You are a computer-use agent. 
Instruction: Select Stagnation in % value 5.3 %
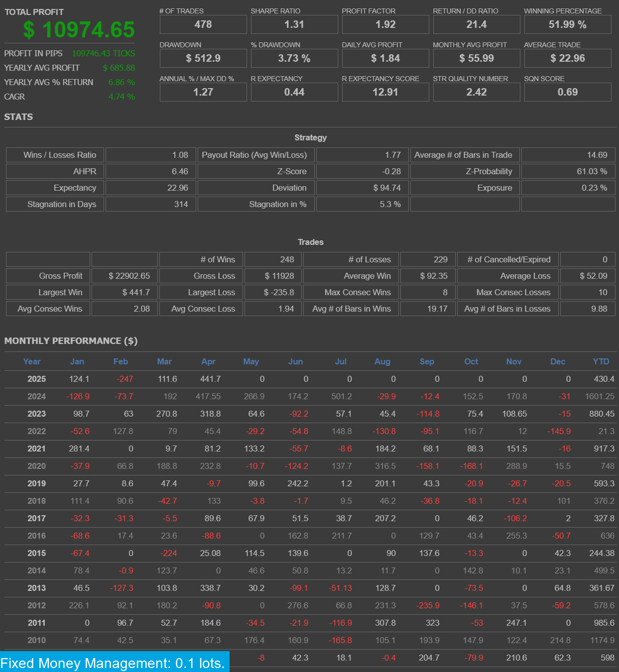pos(362,204)
